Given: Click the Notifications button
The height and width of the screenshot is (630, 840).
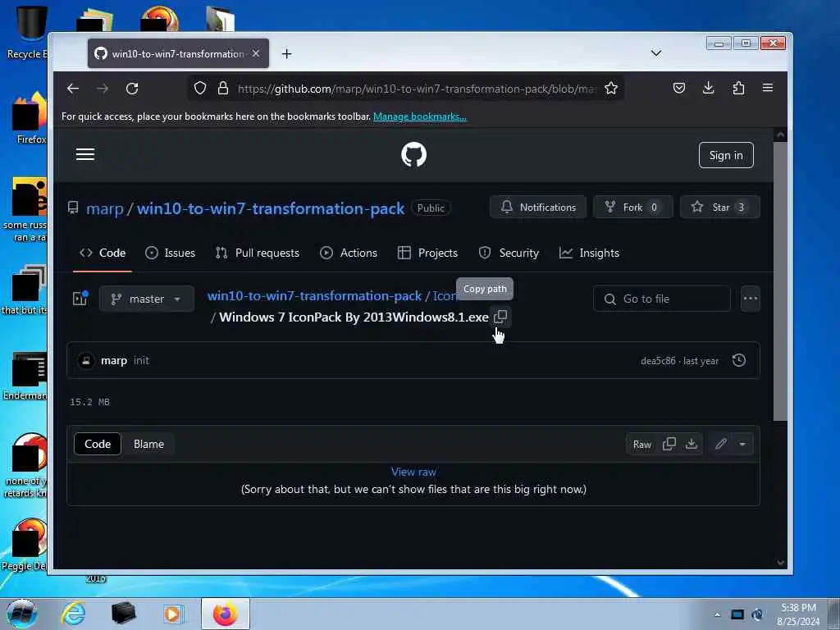Looking at the screenshot, I should (x=538, y=208).
